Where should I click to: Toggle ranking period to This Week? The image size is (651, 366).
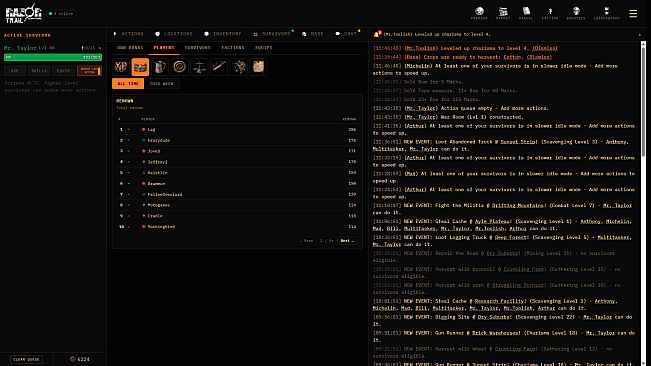[x=162, y=83]
